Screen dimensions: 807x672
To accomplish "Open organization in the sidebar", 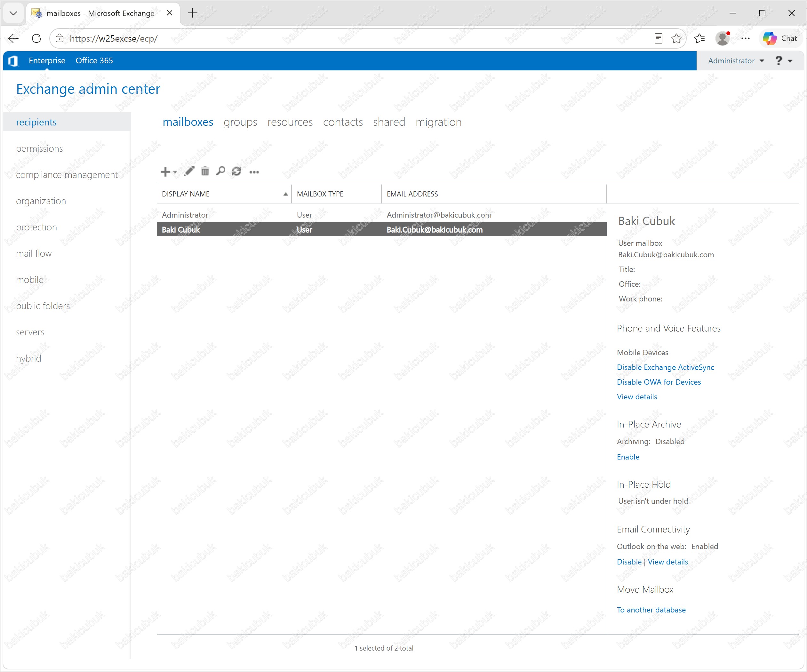I will (x=41, y=201).
